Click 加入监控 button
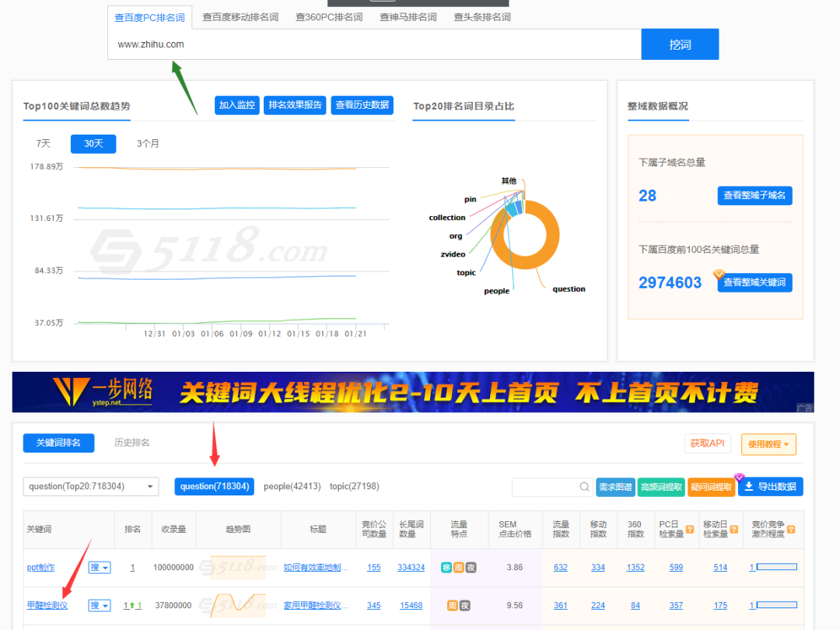This screenshot has width=840, height=630. pos(236,105)
